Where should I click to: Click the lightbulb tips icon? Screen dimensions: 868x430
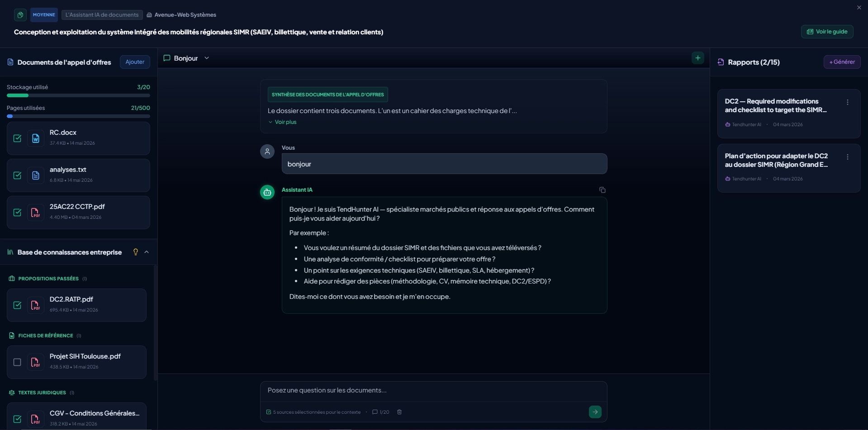click(x=135, y=252)
